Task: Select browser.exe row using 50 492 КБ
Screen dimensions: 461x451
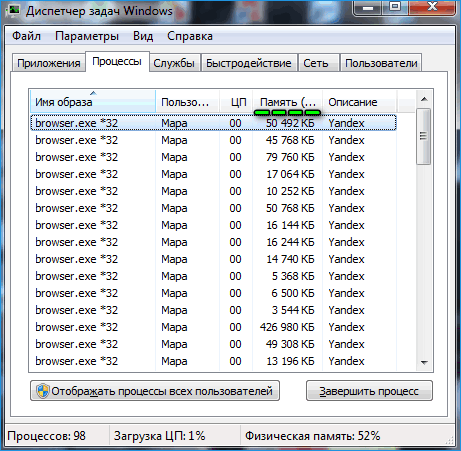Action: [x=213, y=123]
